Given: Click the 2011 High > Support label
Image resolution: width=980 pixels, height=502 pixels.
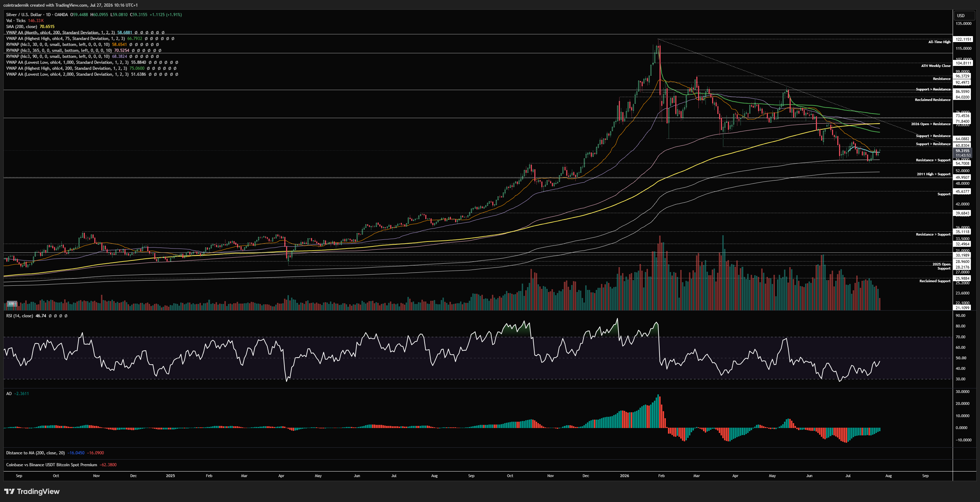Looking at the screenshot, I should tap(933, 174).
